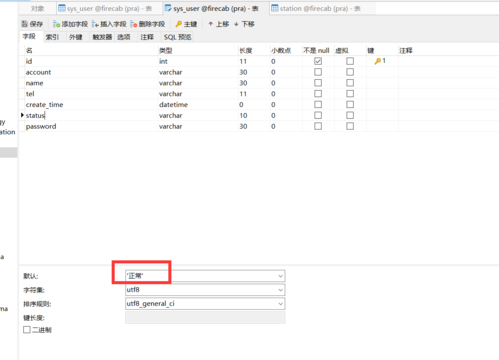This screenshot has height=360, width=499.
Task: Click Move Down (下移) arrow button
Action: (x=244, y=24)
